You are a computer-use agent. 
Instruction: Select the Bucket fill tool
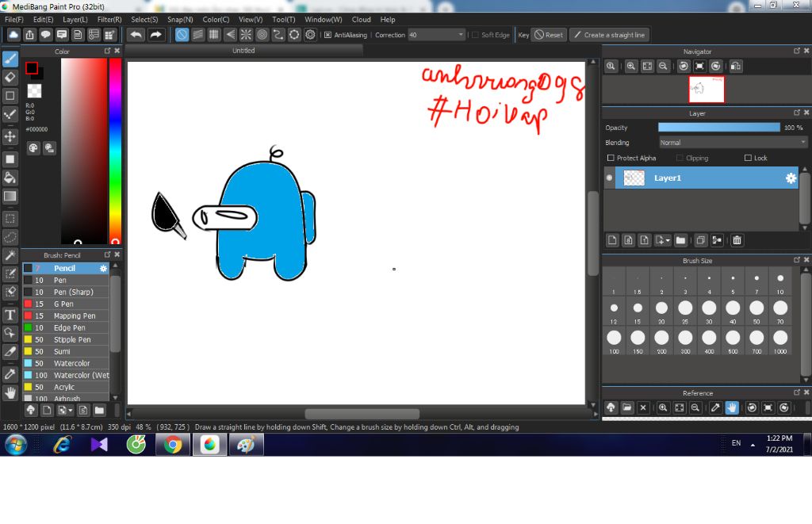10,178
